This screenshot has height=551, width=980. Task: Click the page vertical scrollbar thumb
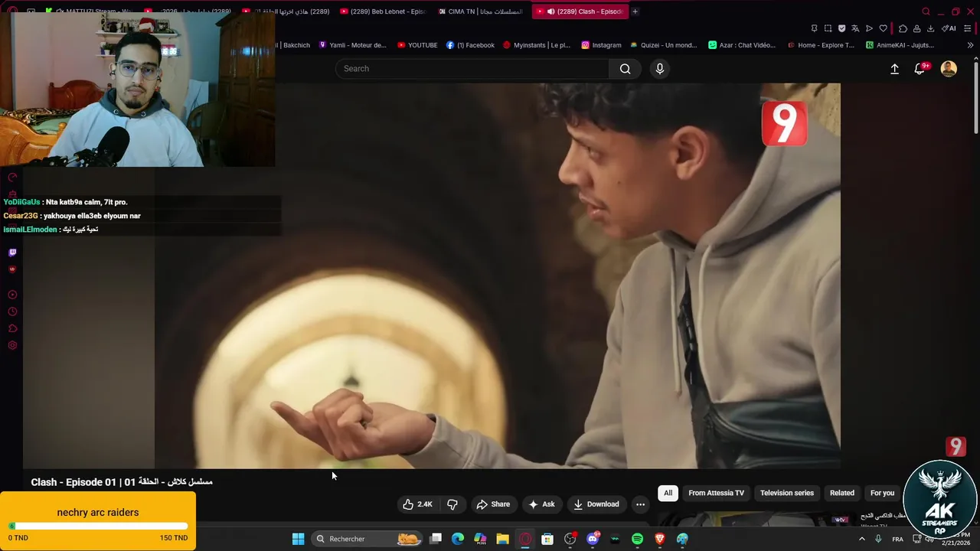[x=975, y=98]
